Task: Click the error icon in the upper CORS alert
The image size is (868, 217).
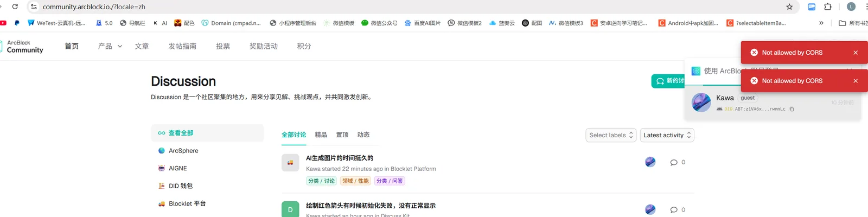Action: point(754,53)
